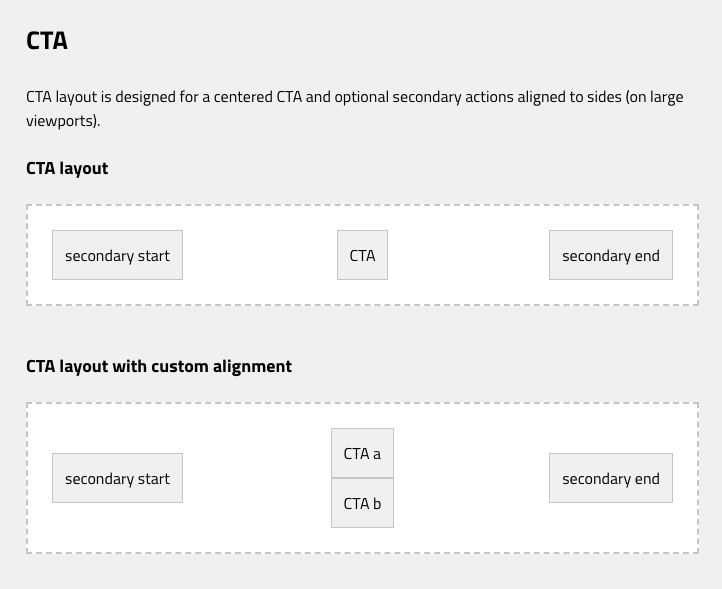The height and width of the screenshot is (589, 722).
Task: Click blank area between CTA b and second secondary end
Action: [471, 503]
